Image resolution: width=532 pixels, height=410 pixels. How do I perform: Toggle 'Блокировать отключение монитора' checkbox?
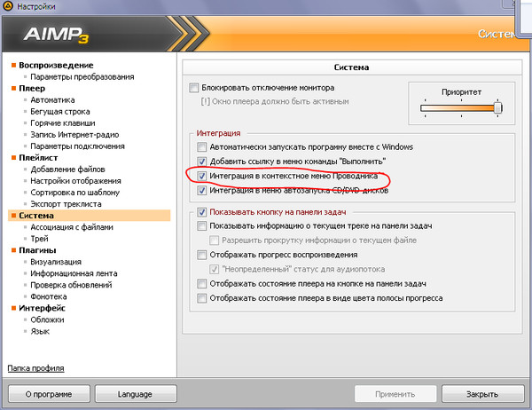point(193,88)
